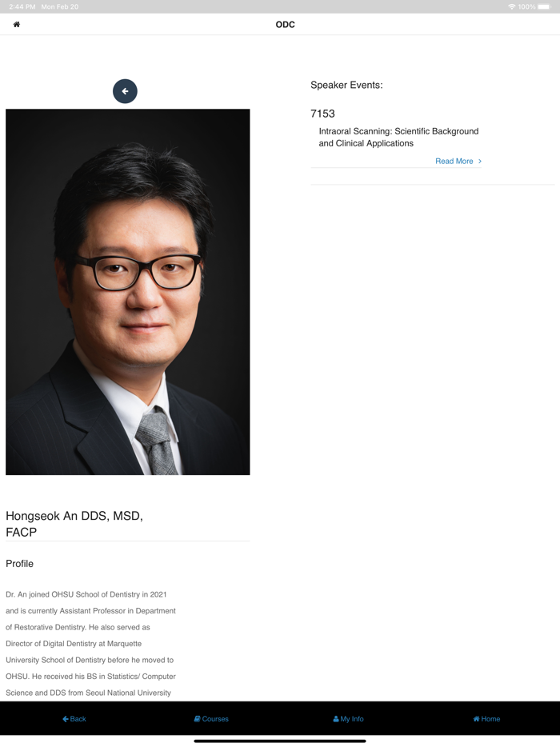Select Home in the bottom navigation bar

pos(486,718)
